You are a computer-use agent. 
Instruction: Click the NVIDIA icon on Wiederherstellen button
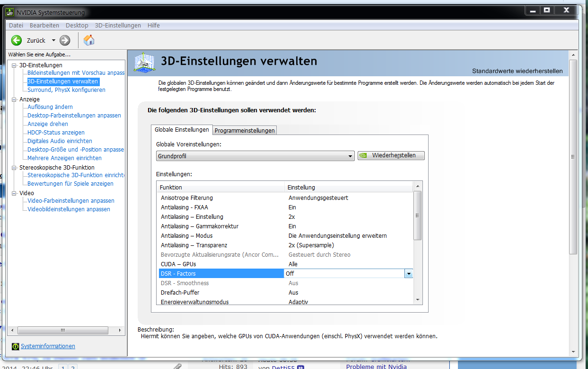(364, 155)
